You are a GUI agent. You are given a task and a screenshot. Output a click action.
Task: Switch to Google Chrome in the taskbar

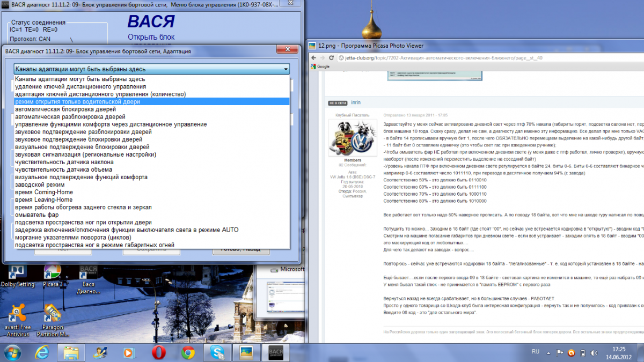[x=188, y=352]
